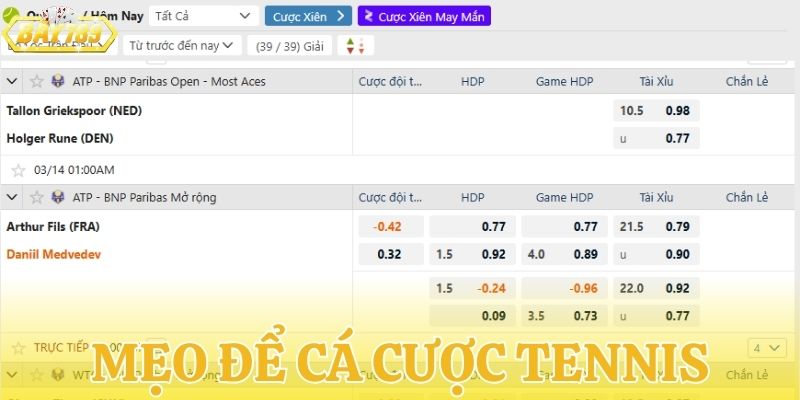The image size is (800, 400).
Task: Click Holger Rune (DEN) player name
Action: (x=60, y=138)
